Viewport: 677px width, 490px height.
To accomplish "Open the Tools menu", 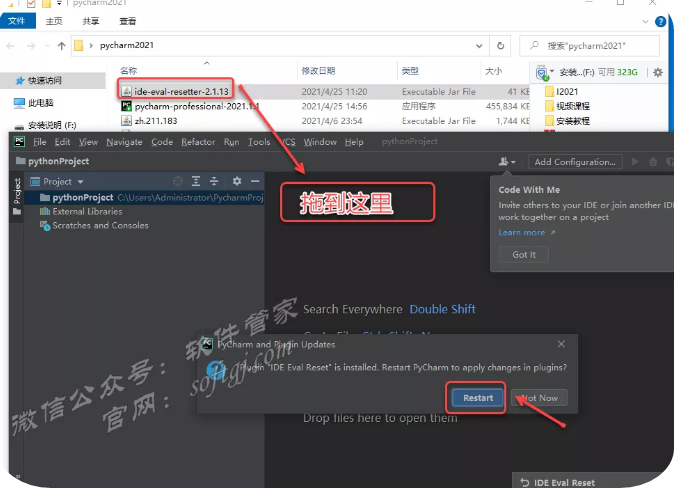I will tap(259, 142).
